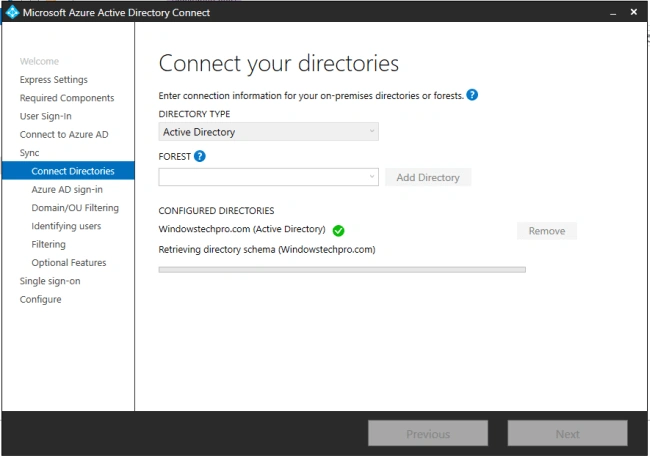Click Retrieving directory schema status text

(x=267, y=250)
